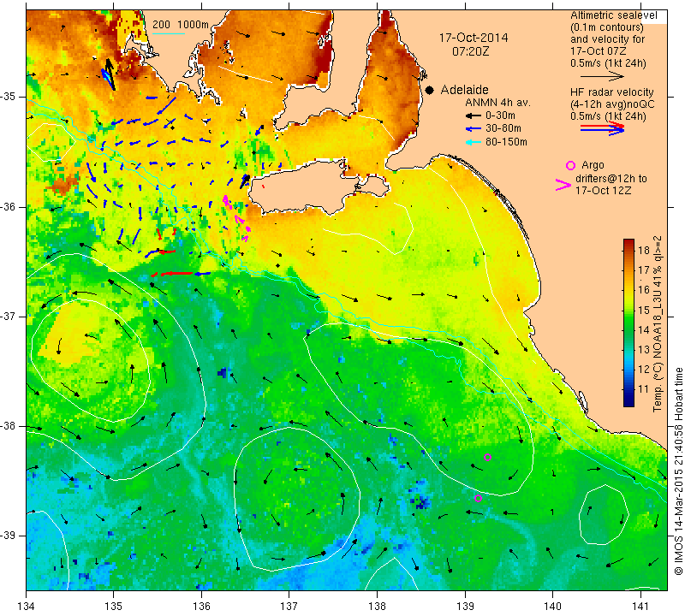Click the longitude axis label '137'

click(x=289, y=606)
